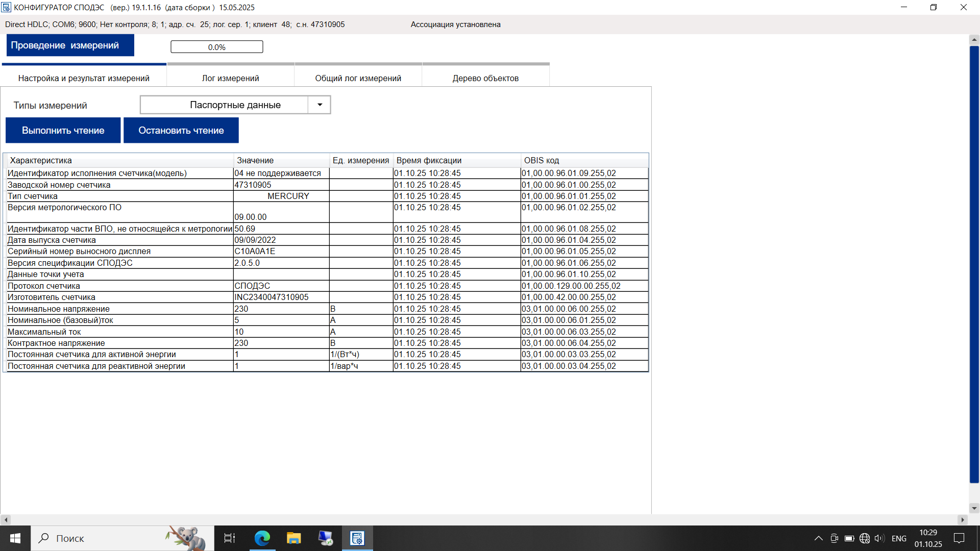This screenshot has width=980, height=551.
Task: Click the СПОДЭС configurator taskbar icon
Action: tap(357, 538)
